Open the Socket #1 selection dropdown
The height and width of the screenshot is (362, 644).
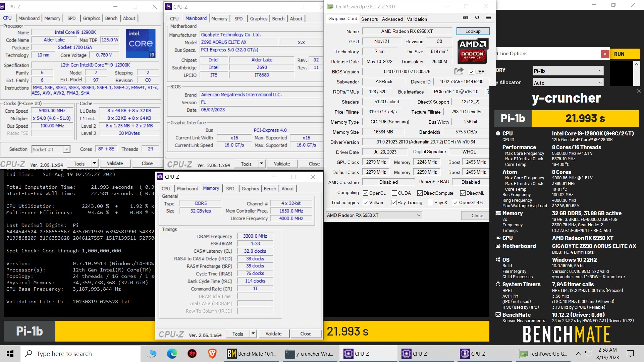51,149
